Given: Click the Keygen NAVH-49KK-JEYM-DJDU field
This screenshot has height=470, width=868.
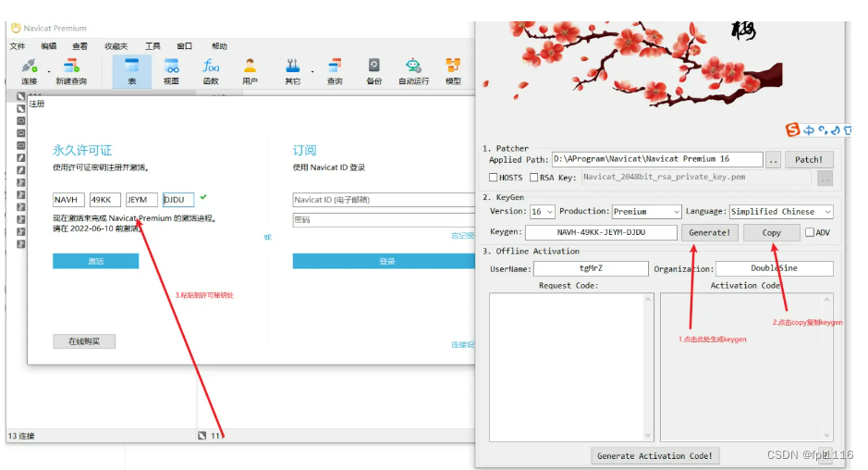Looking at the screenshot, I should pos(601,232).
